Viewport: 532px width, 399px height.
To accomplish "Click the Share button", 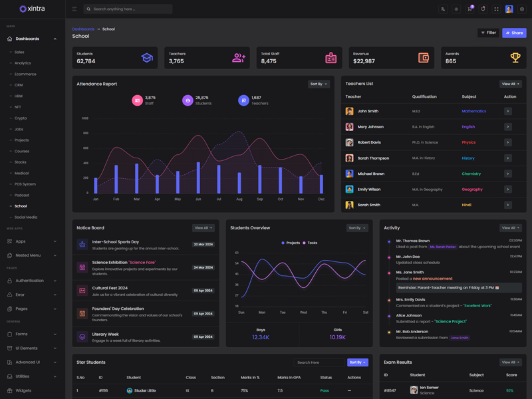I will [514, 33].
